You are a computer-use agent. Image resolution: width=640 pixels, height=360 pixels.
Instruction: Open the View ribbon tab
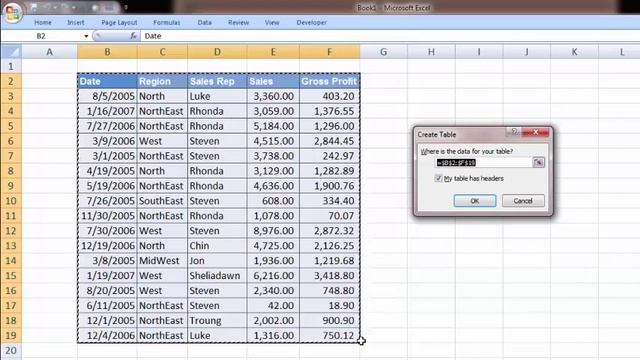tap(272, 22)
